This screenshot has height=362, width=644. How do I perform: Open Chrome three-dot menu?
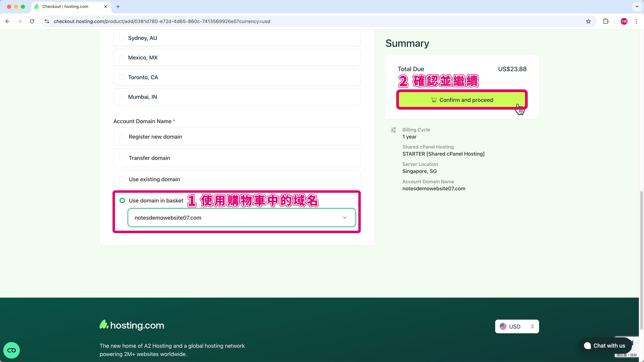pyautogui.click(x=636, y=21)
